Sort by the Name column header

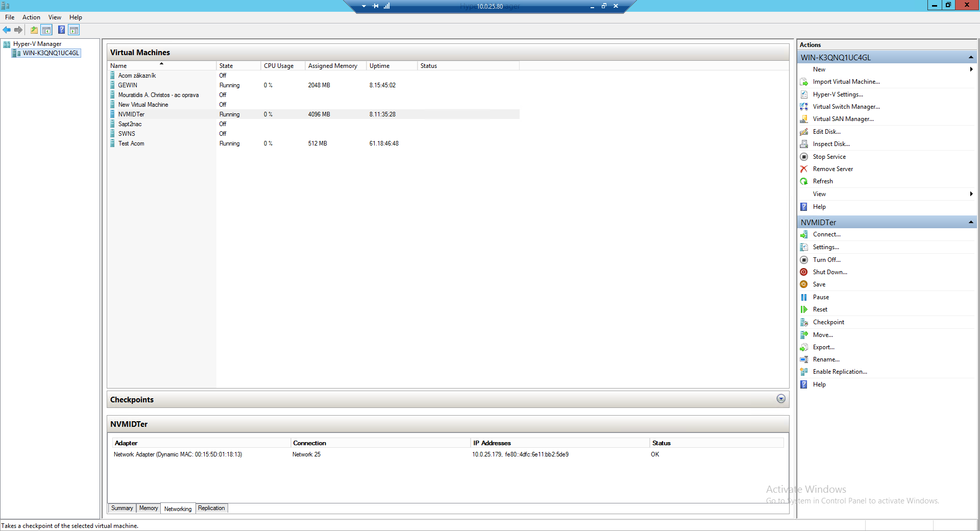point(162,66)
